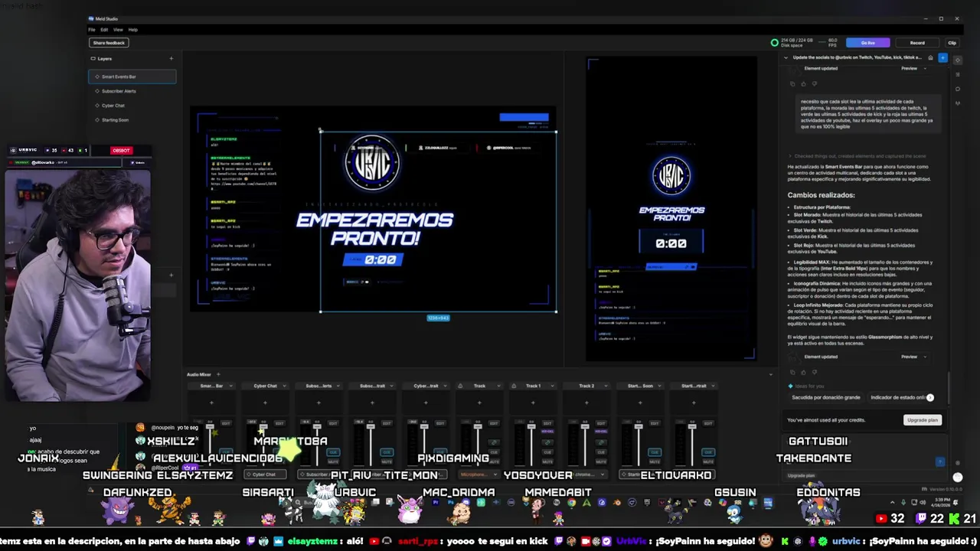The width and height of the screenshot is (980, 551).
Task: Send the chat message with the blue arrow
Action: 940,461
